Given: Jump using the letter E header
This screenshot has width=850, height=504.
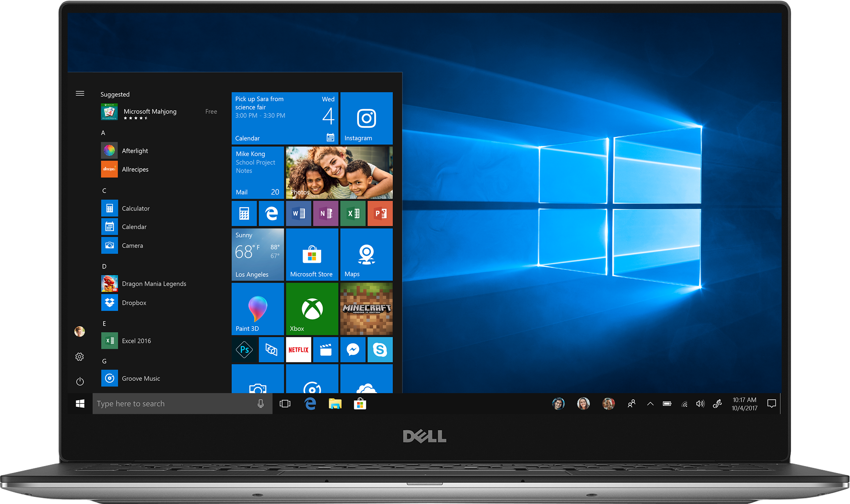Looking at the screenshot, I should click(104, 323).
